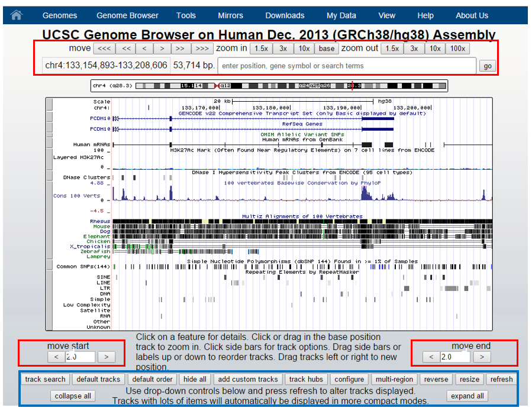The width and height of the screenshot is (532, 411).
Task: Zoom out 100x button
Action: [457, 48]
